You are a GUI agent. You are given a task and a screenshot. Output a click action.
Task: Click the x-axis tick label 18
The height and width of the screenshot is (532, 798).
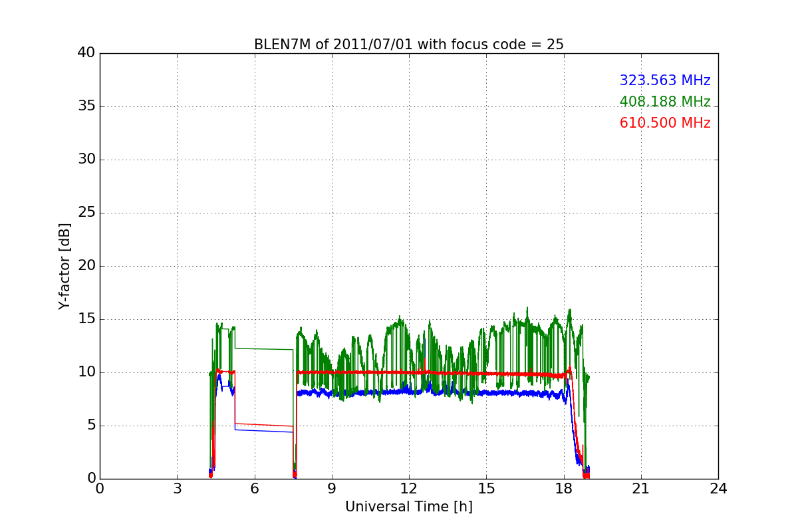coord(564,489)
